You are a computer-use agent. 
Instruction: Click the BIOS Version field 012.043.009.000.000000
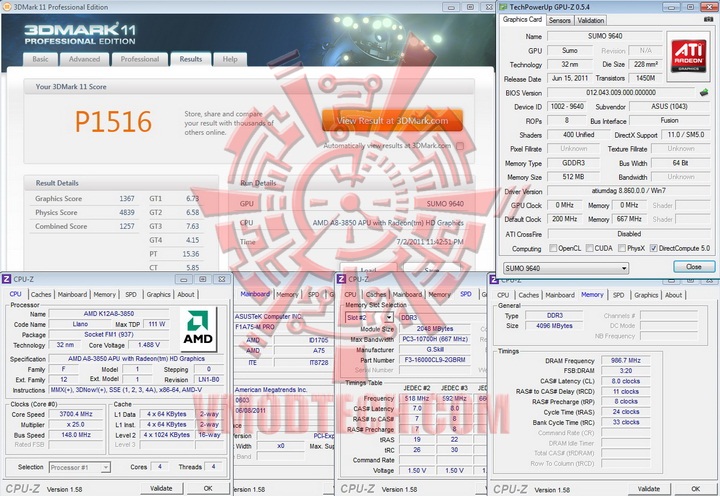[x=621, y=92]
